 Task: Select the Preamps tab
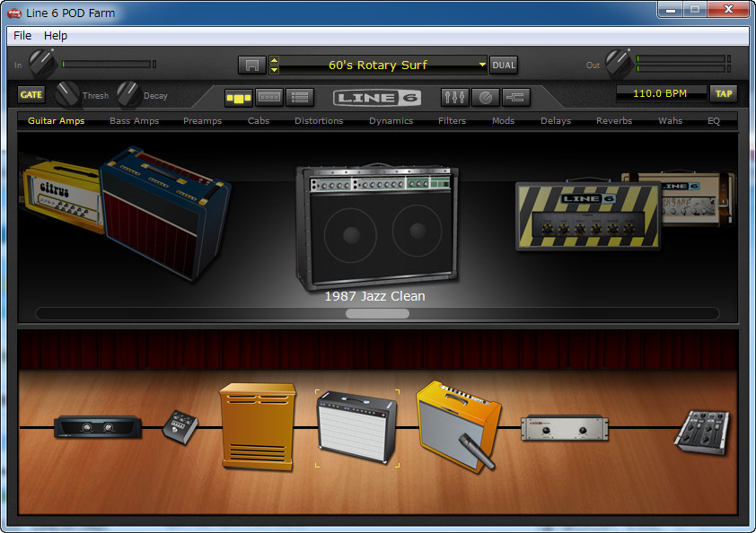pyautogui.click(x=203, y=121)
